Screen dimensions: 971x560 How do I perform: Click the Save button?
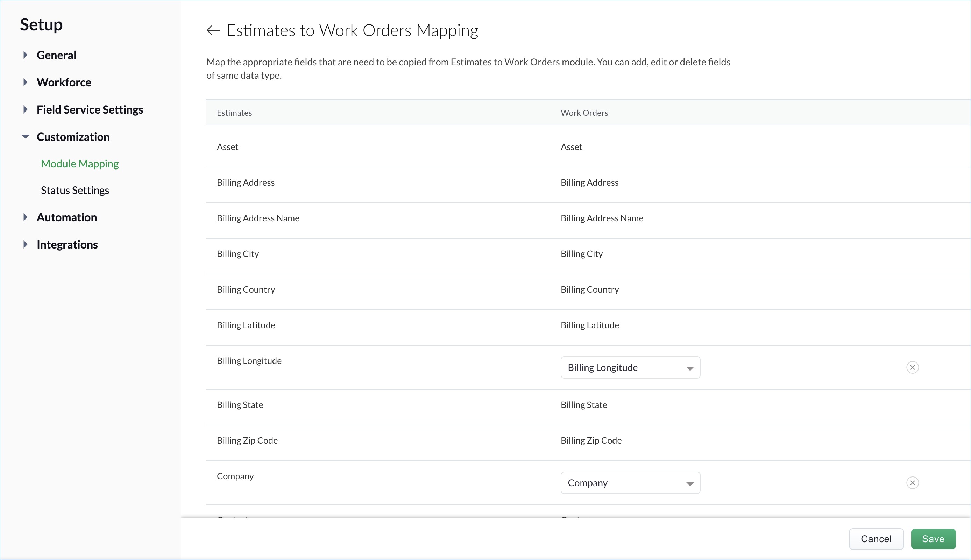tap(933, 538)
